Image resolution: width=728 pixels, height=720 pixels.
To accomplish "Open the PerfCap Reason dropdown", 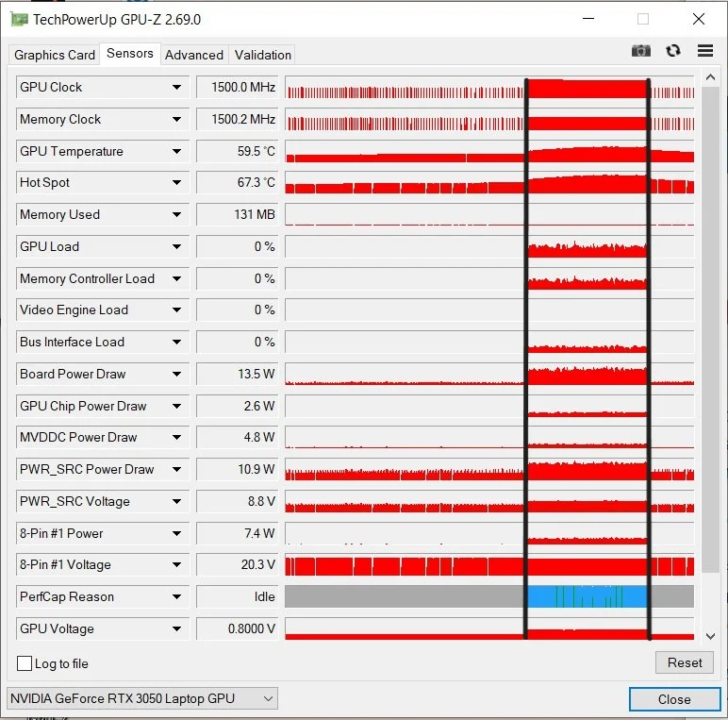I will [176, 597].
